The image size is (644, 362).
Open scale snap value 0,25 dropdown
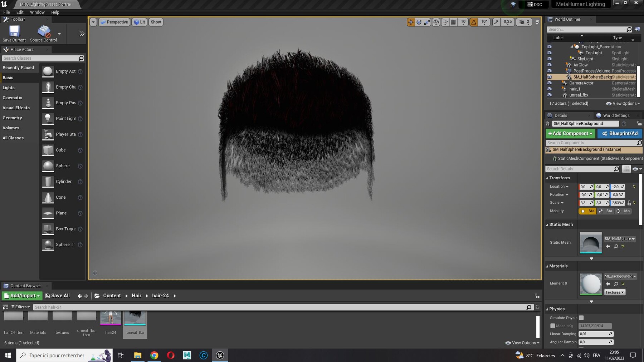[x=507, y=22]
